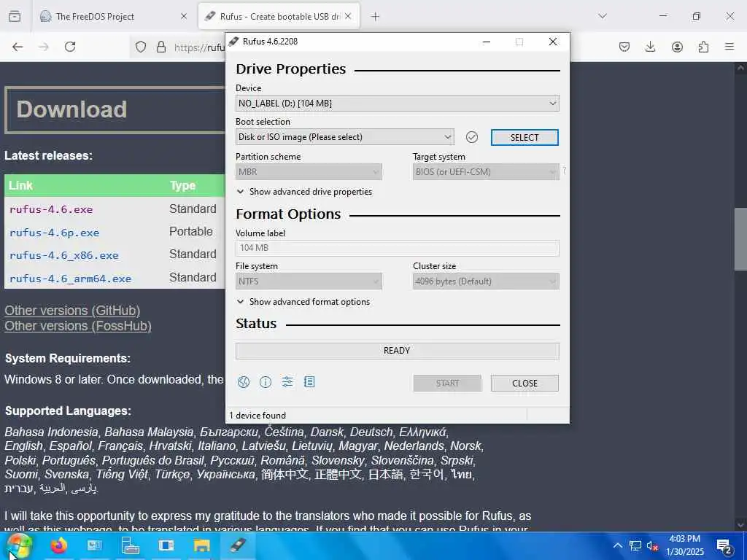Click the Volume label input field
Image resolution: width=747 pixels, height=560 pixels.
click(398, 248)
